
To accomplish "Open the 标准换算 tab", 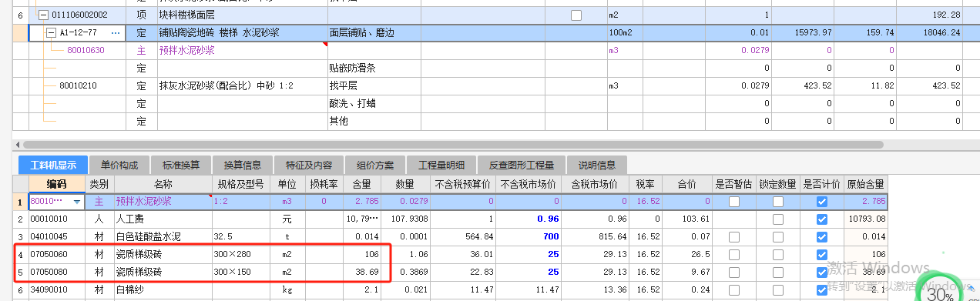I will click(181, 166).
